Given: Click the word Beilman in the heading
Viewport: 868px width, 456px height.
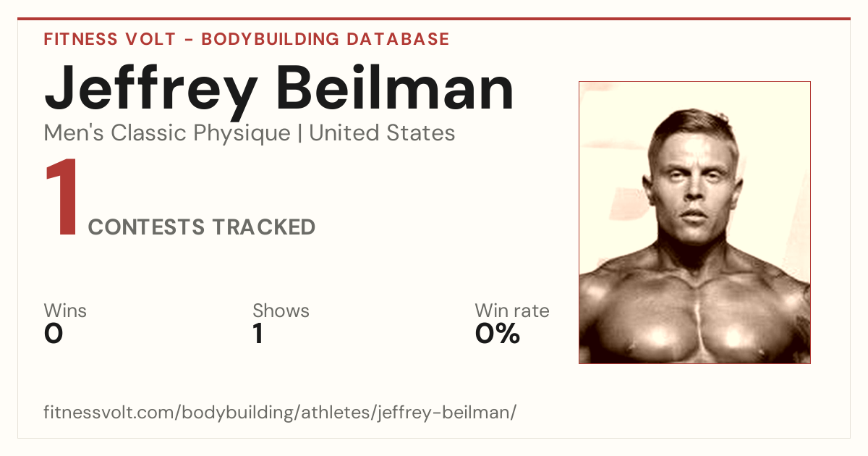Looking at the screenshot, I should pyautogui.click(x=395, y=88).
